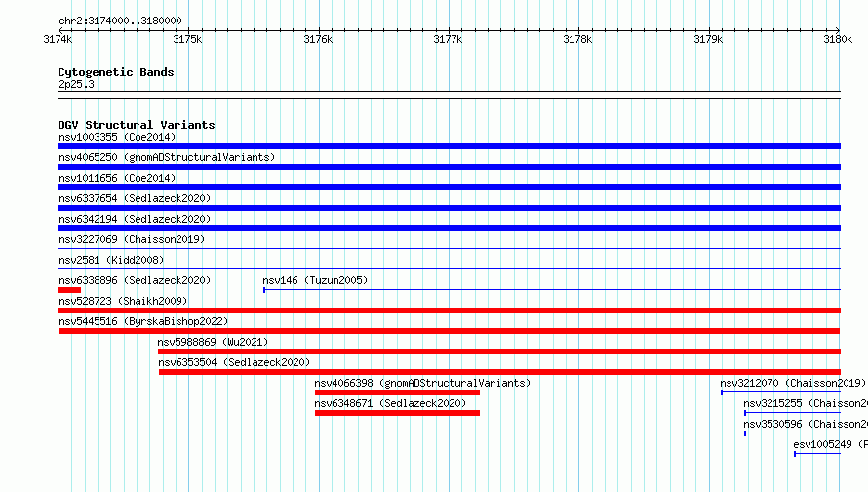Select the thin blue line of esv1005249
This screenshot has width=868, height=492.
point(817,454)
